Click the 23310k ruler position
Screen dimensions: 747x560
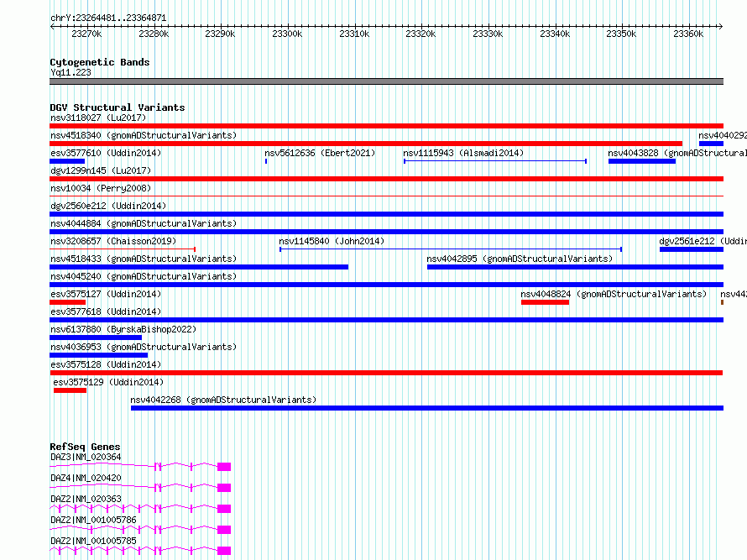pos(354,34)
